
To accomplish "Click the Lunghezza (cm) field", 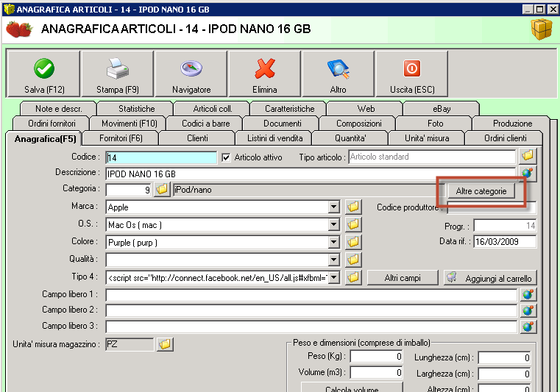I will pyautogui.click(x=504, y=357).
